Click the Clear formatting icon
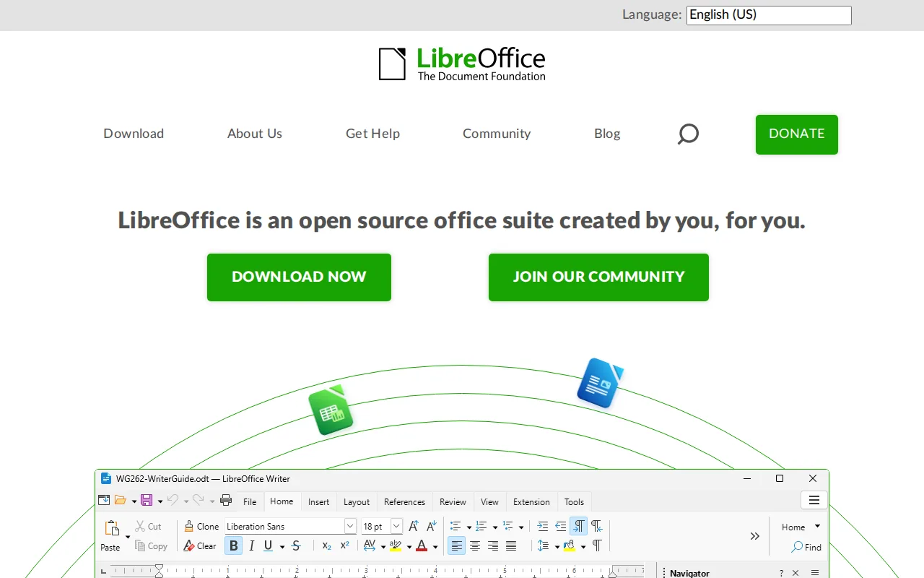Screen dimensions: 924x578 (x=188, y=546)
